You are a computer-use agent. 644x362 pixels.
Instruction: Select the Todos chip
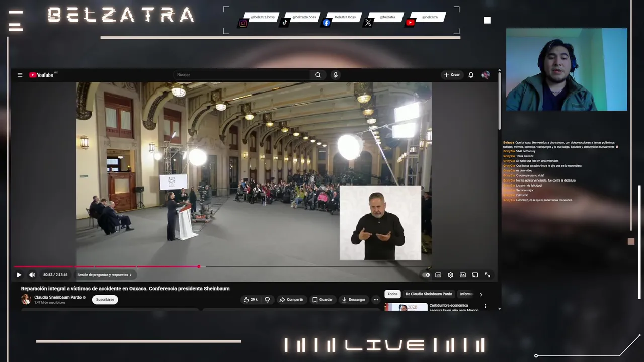tap(392, 294)
